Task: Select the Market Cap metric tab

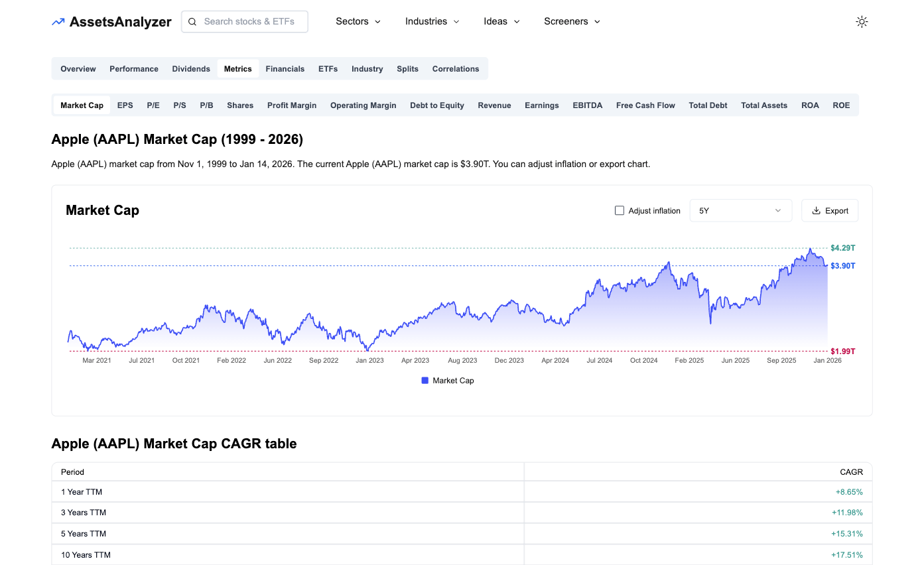Action: coord(82,105)
